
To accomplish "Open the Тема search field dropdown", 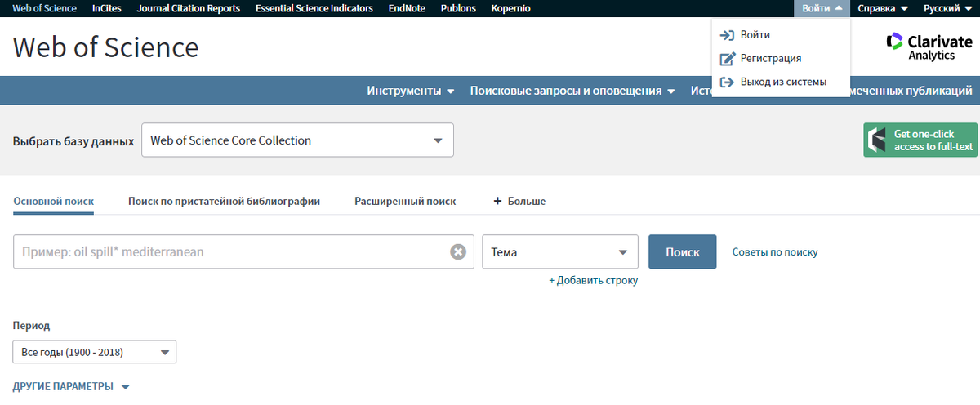I will point(560,252).
